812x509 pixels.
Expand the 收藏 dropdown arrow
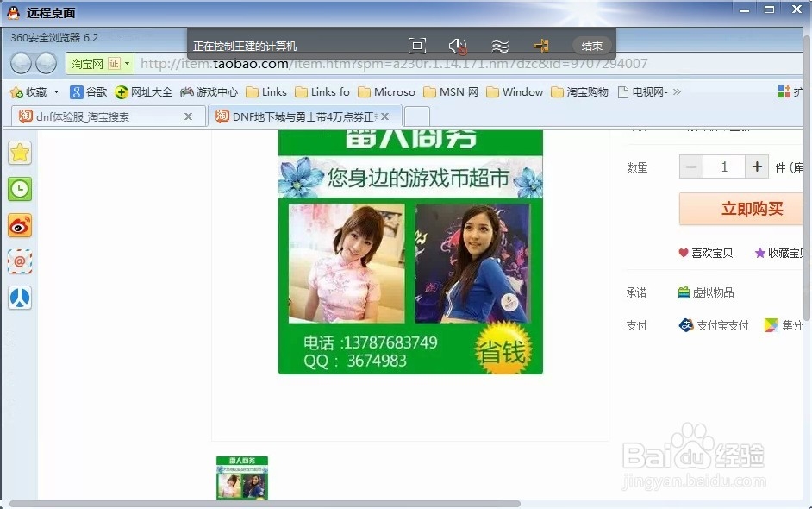56,92
